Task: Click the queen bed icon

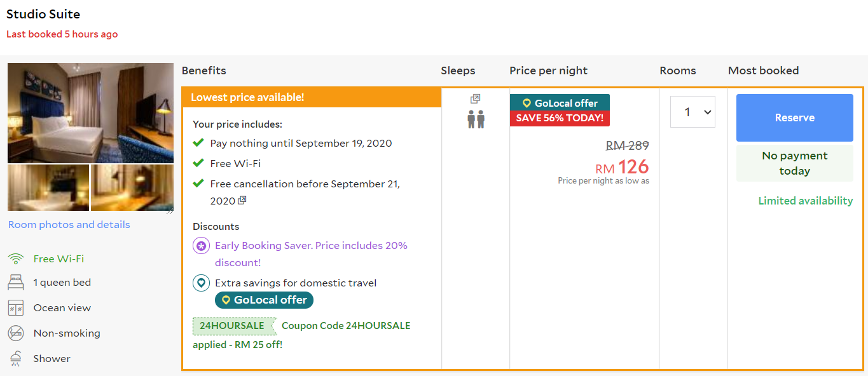Action: click(16, 283)
